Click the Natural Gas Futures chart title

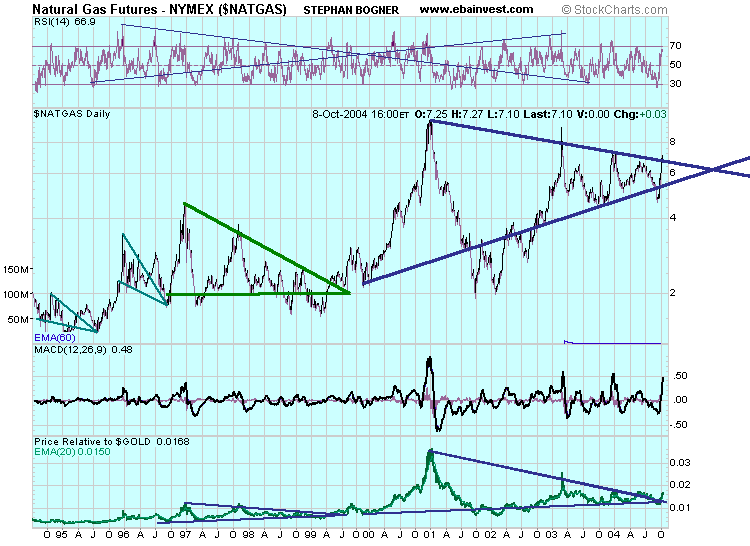(160, 9)
